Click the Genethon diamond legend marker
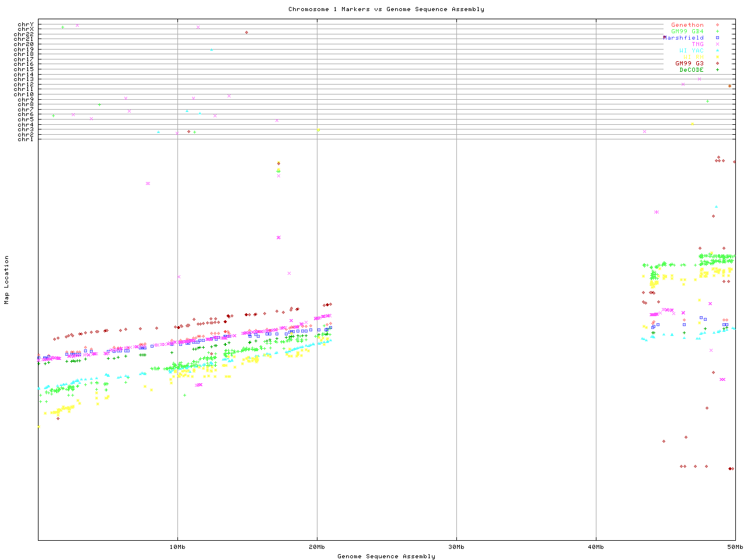The width and height of the screenshot is (747, 560). pyautogui.click(x=717, y=25)
